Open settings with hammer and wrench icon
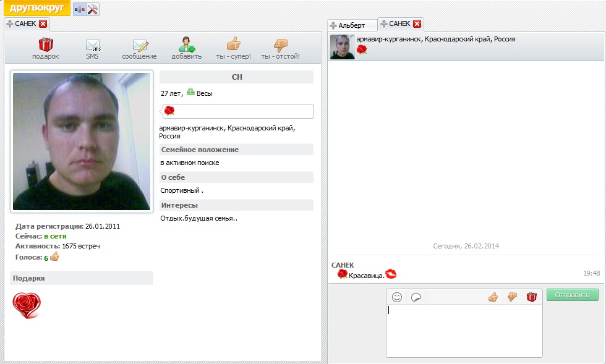Screen dimensions: 606x364 click(92, 9)
